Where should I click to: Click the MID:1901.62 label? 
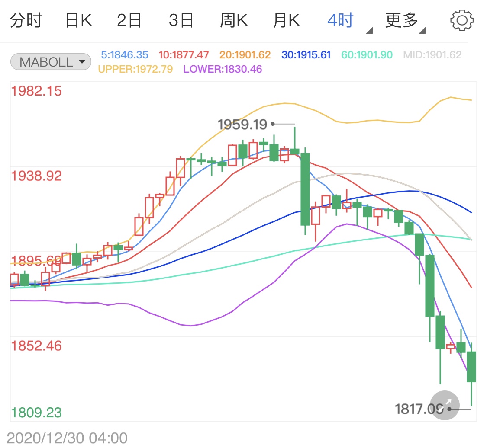pyautogui.click(x=432, y=55)
